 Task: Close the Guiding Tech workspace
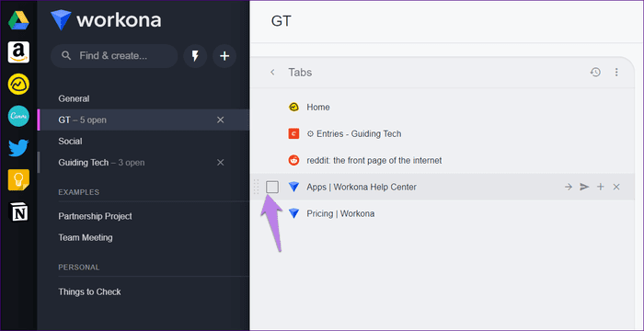point(221,163)
